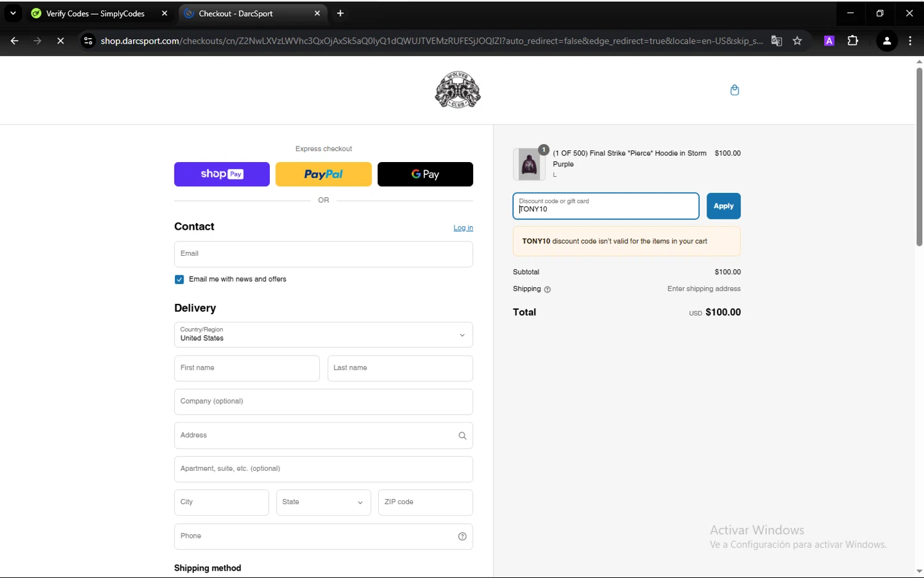Open the Chrome three-dot menu
Viewport: 924px width, 578px height.
coord(910,41)
